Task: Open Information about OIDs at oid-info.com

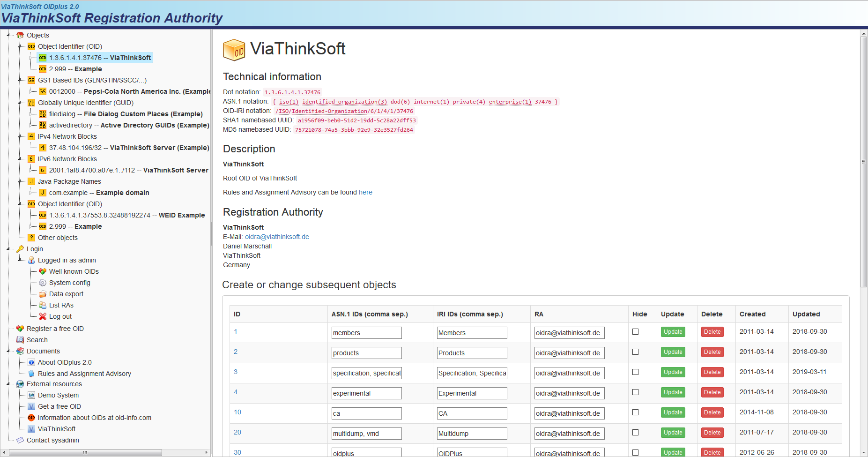Action: [95, 418]
